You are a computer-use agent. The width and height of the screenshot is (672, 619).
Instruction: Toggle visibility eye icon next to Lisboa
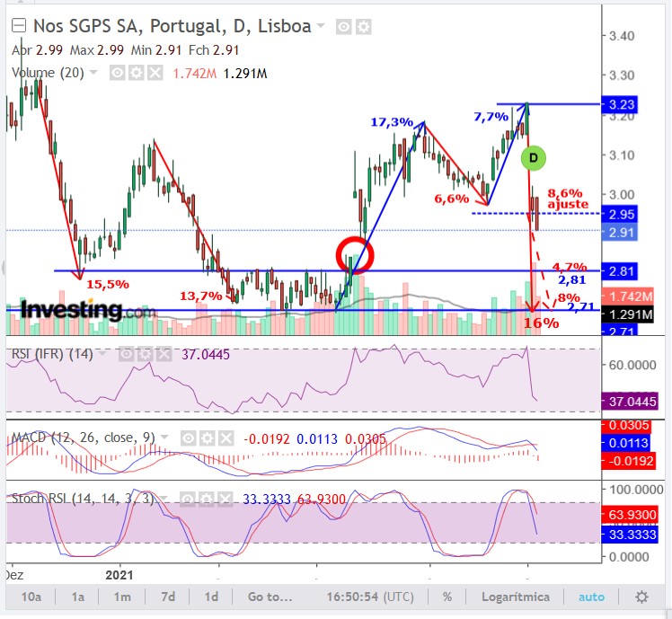tap(343, 27)
